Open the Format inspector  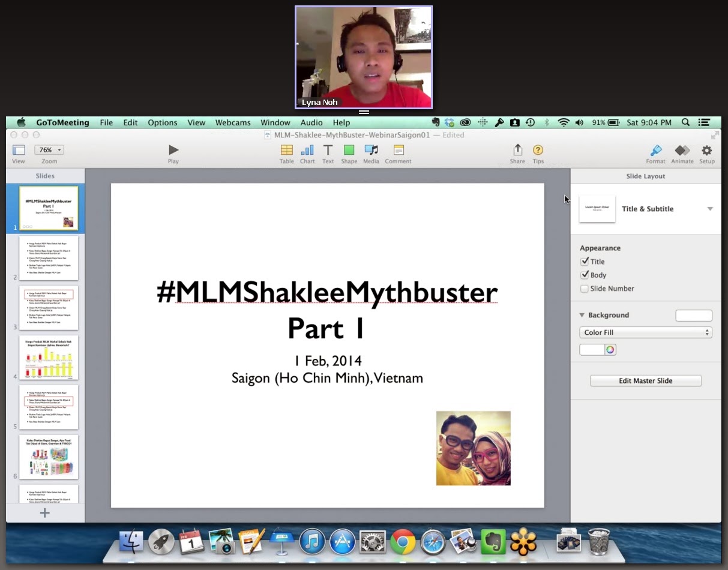pyautogui.click(x=656, y=150)
